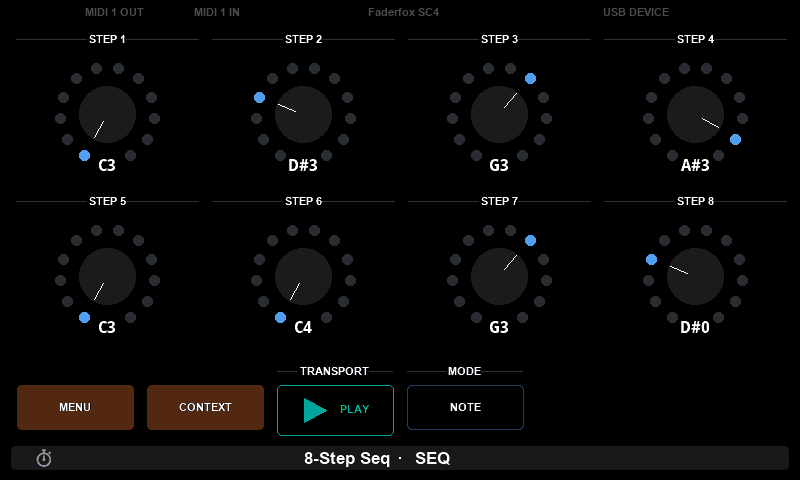Viewport: 800px width, 480px height.
Task: Select the USB DEVICE label
Action: point(636,12)
